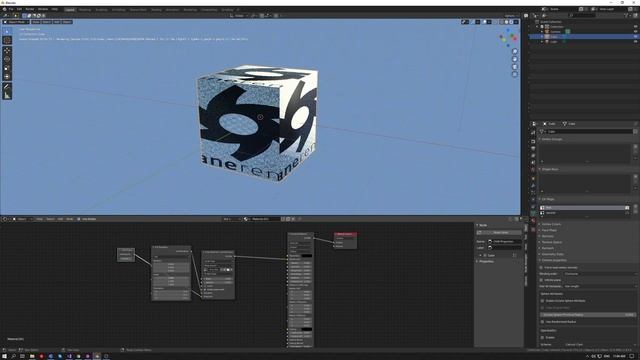This screenshot has width=640, height=360.
Task: Select the Select Box tool
Action: [7, 31]
